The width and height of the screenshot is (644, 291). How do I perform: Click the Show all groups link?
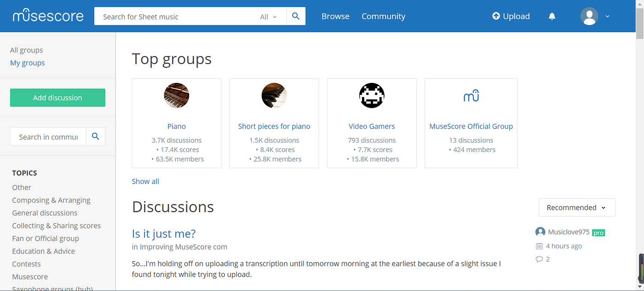coord(145,181)
